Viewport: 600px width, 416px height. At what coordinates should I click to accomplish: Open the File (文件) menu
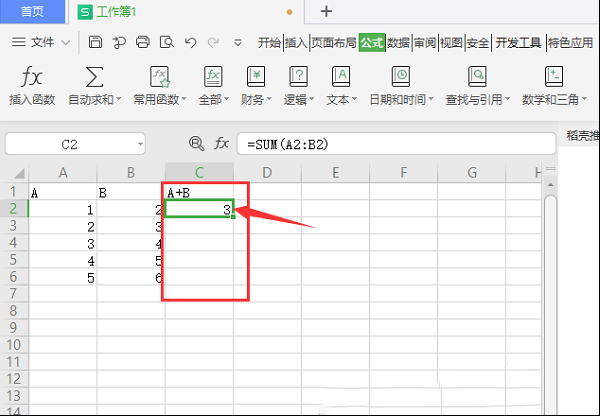[41, 42]
